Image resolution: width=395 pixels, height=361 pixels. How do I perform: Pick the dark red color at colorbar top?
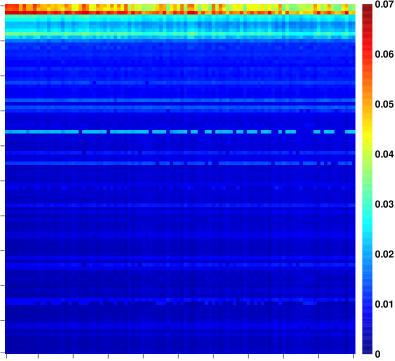point(367,8)
